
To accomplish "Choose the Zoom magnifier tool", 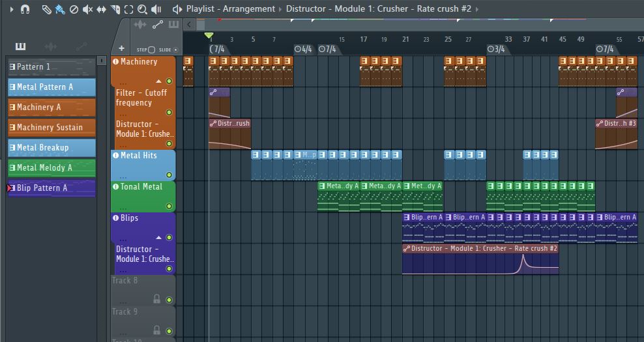I will tap(142, 9).
